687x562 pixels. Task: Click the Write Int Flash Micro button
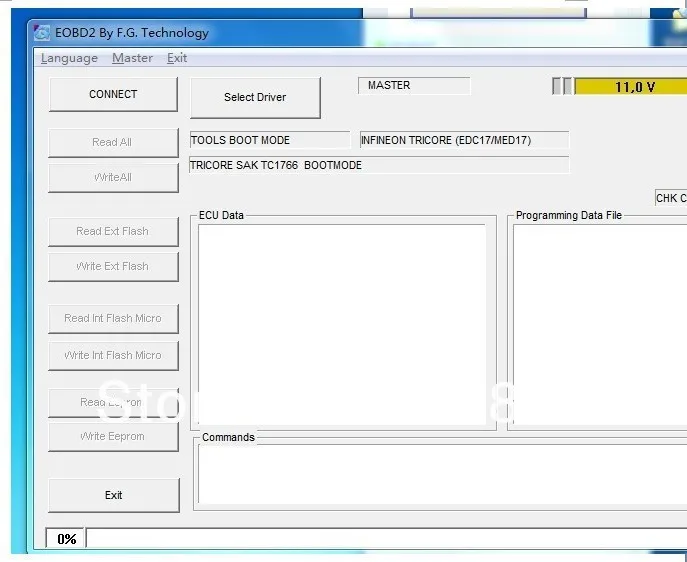[113, 355]
